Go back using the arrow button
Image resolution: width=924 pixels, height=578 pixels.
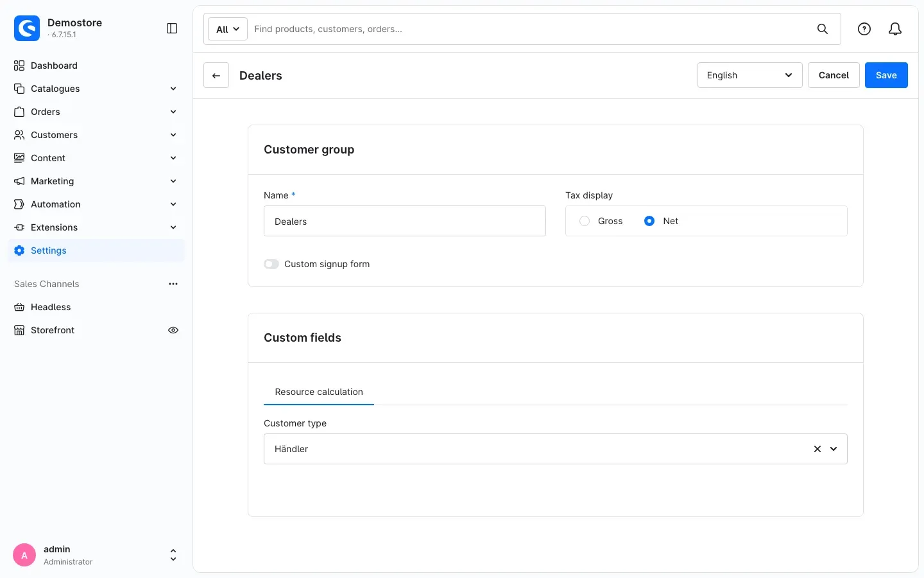point(216,75)
